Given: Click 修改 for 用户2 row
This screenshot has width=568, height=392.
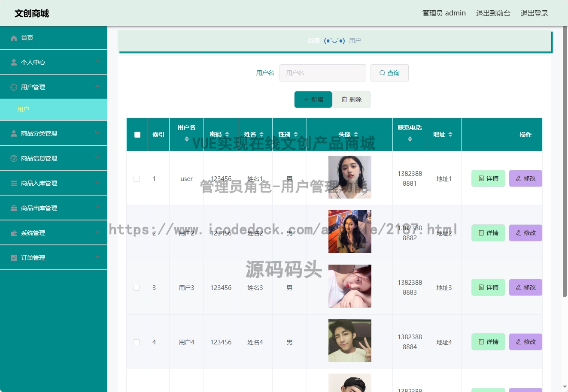Looking at the screenshot, I should point(525,233).
